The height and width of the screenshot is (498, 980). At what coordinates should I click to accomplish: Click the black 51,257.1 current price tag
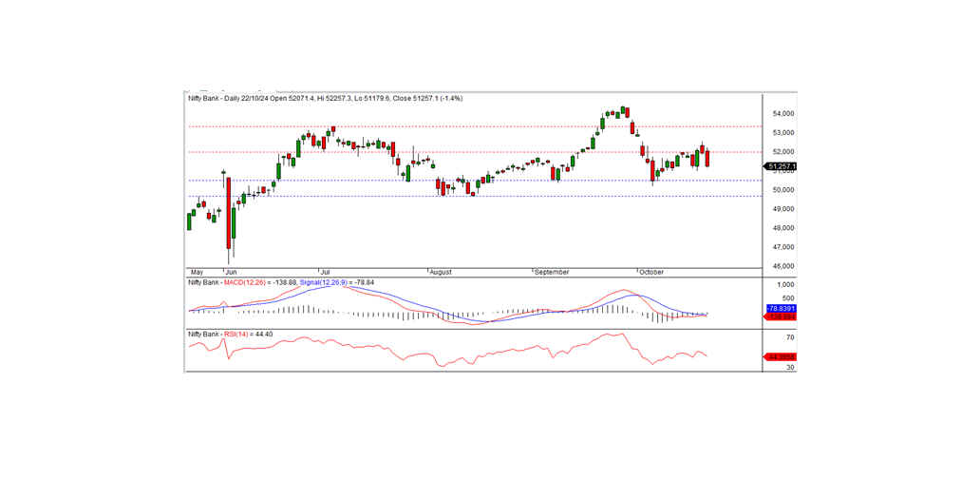pyautogui.click(x=781, y=166)
